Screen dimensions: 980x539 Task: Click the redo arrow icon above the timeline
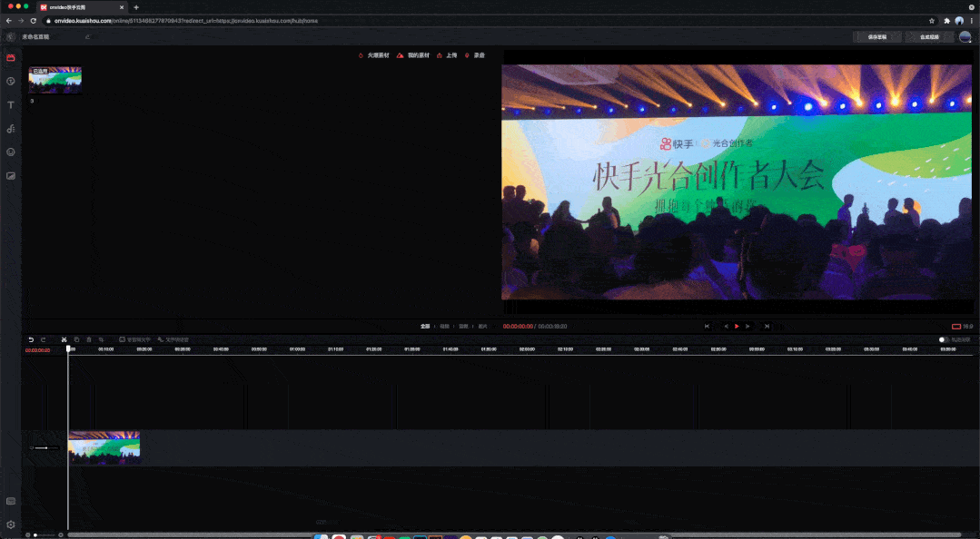click(x=43, y=339)
